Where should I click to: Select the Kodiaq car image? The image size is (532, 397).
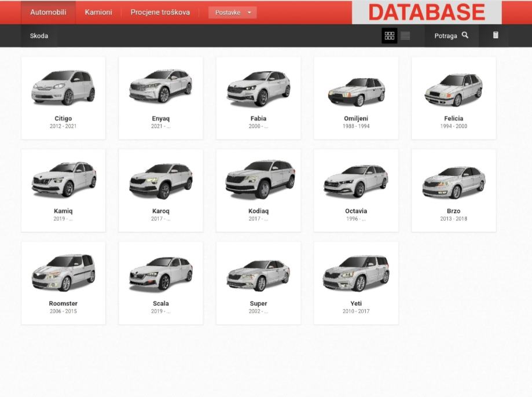(261, 179)
